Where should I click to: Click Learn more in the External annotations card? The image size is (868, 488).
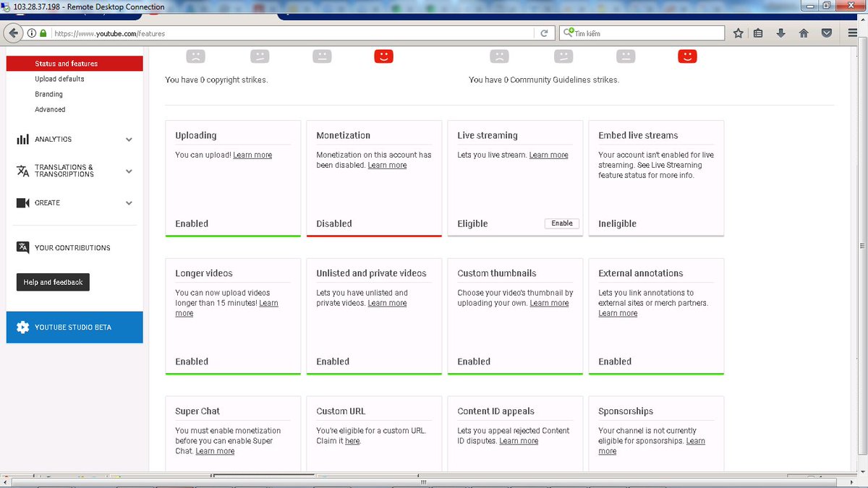618,314
